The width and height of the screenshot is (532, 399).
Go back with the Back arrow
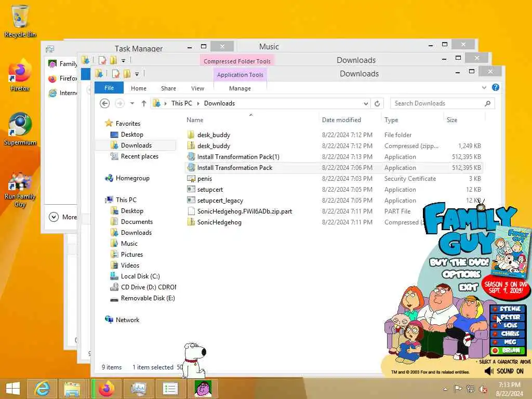click(x=104, y=103)
